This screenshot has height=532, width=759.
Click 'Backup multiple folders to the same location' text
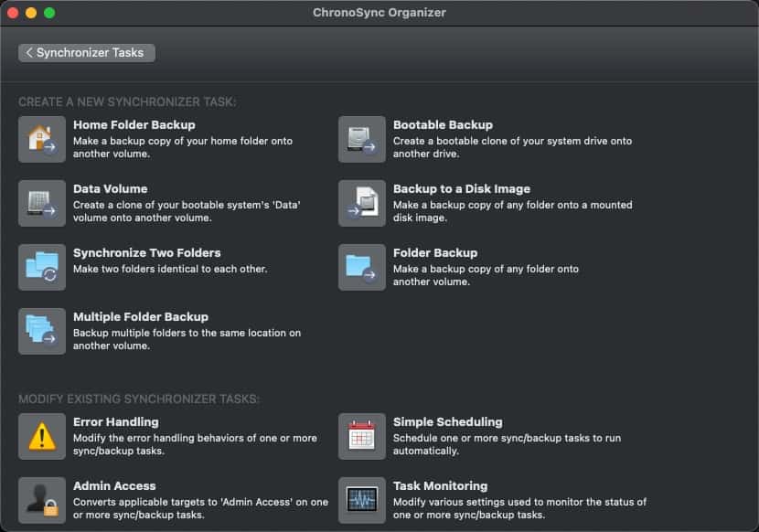[x=187, y=339]
